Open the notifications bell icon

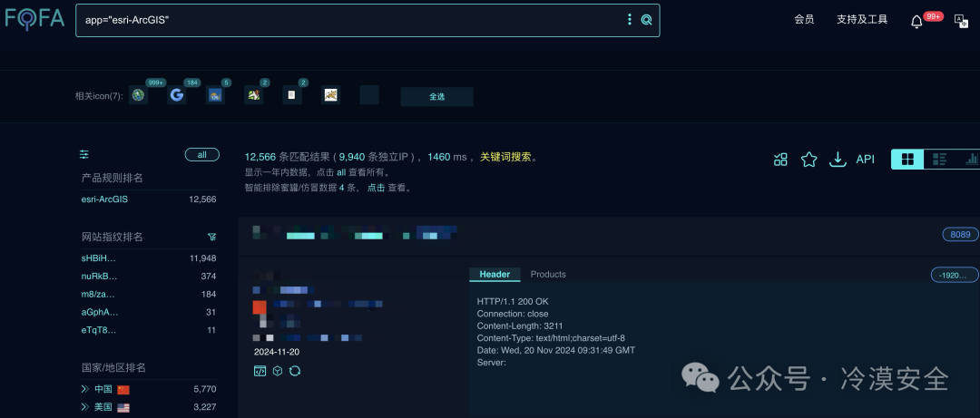point(916,21)
